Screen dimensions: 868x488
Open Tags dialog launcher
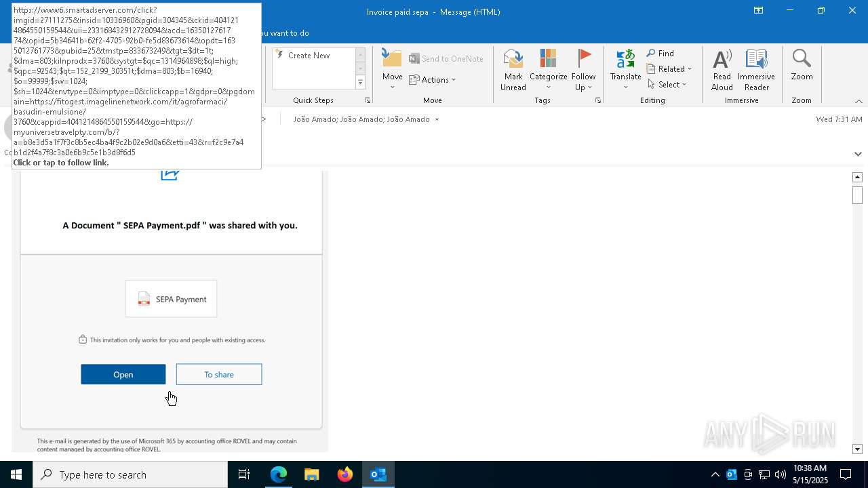598,100
